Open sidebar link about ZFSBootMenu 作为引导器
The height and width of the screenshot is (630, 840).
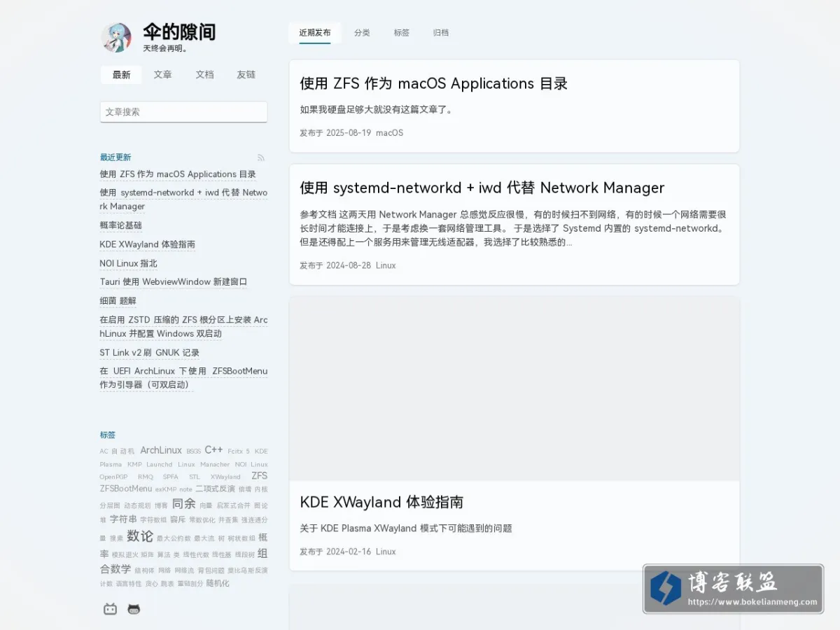(183, 378)
